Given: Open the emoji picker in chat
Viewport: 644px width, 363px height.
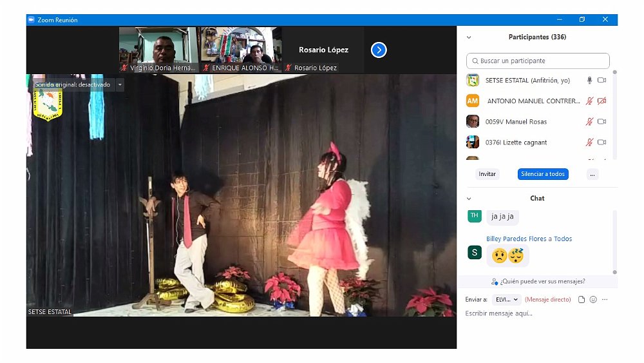Looking at the screenshot, I should [593, 300].
